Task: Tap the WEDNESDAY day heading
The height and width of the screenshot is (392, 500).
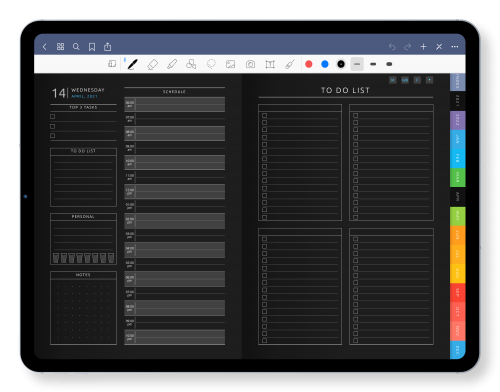Action: coord(88,90)
